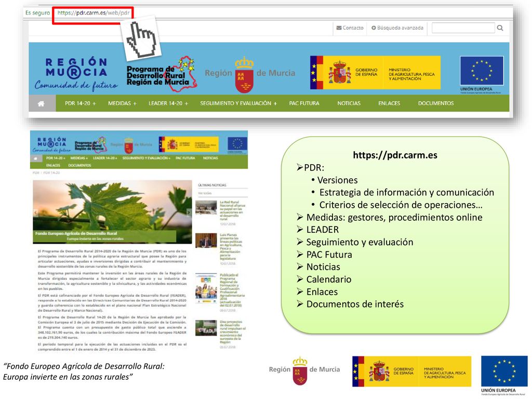The image size is (532, 399).
Task: Select Criterios de selección de operaciones text
Action: (401, 205)
